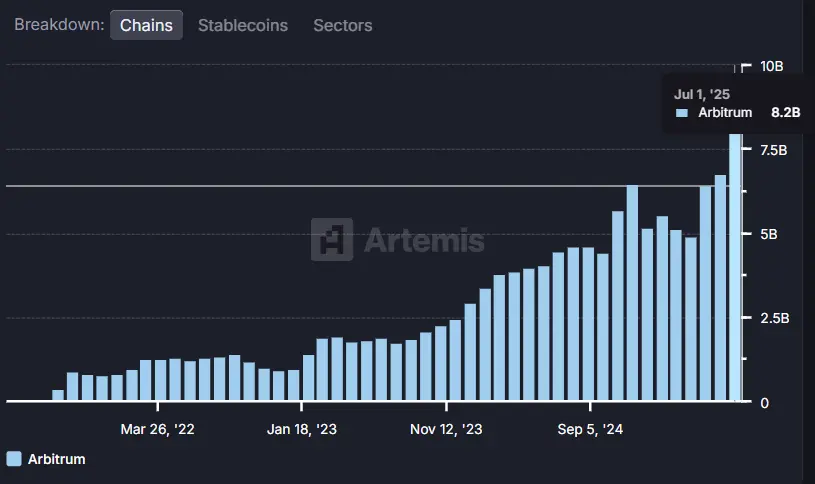Screen dimensions: 815x484
Task: Click the Arbitrum legend label below chart
Action: (57, 459)
